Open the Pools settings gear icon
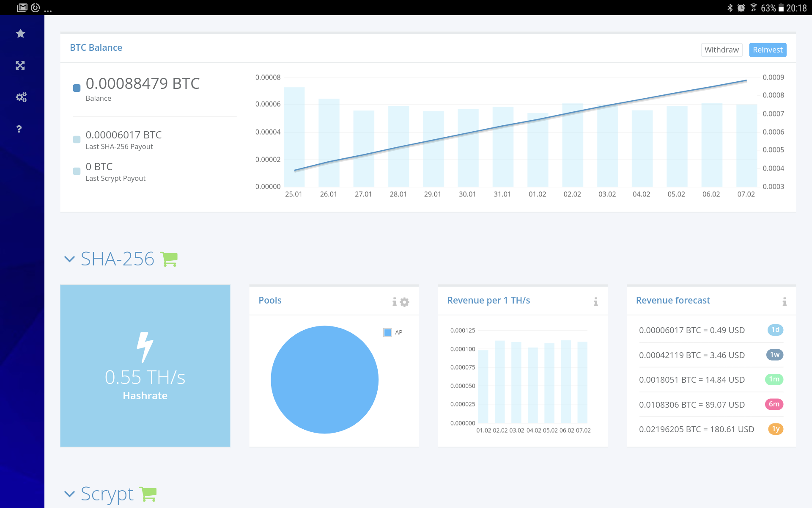The image size is (812, 508). click(x=405, y=302)
